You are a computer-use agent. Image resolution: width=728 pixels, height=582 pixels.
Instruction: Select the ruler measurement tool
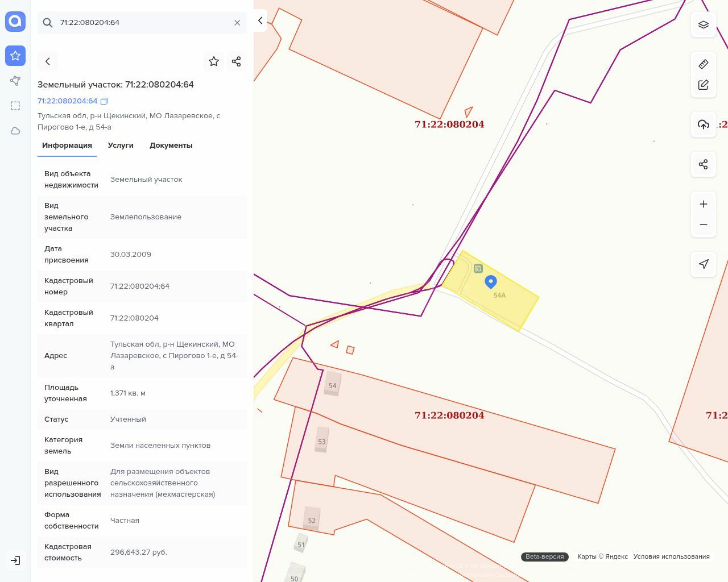[704, 64]
